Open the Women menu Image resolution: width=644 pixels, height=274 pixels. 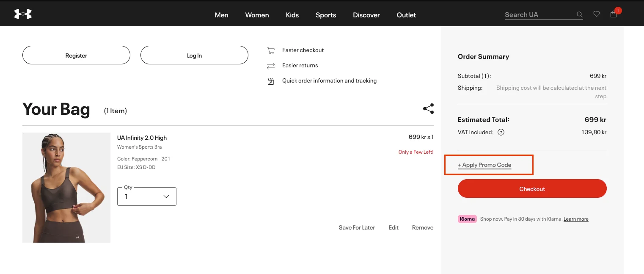point(257,15)
